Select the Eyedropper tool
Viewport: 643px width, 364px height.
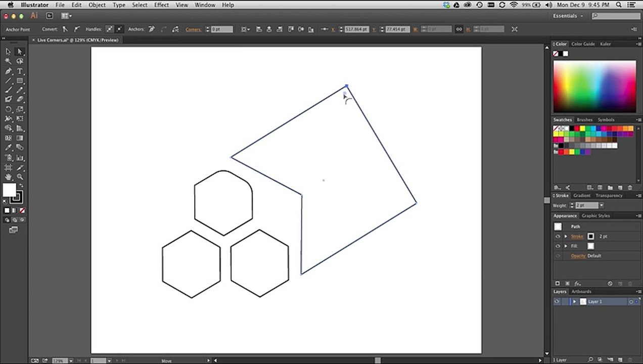pyautogui.click(x=8, y=148)
